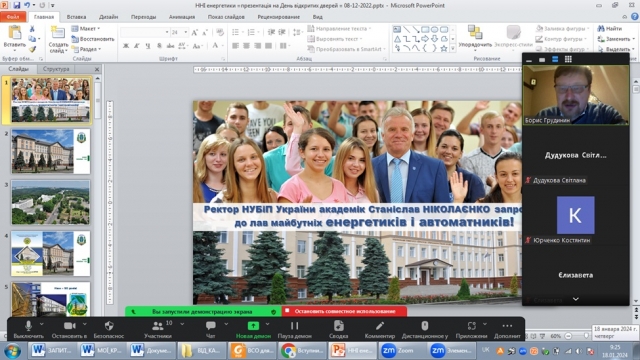Expand participant list chevron in Zoom panel
The height and width of the screenshot is (360, 640).
pyautogui.click(x=576, y=299)
